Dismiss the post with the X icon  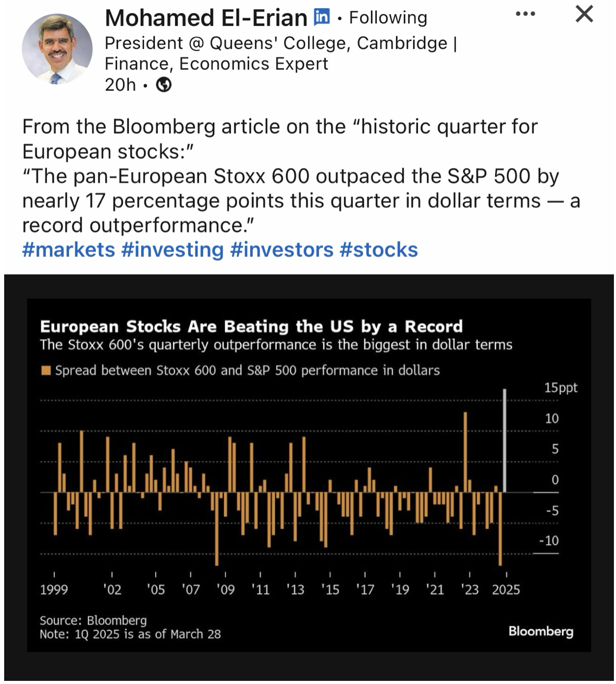point(584,14)
